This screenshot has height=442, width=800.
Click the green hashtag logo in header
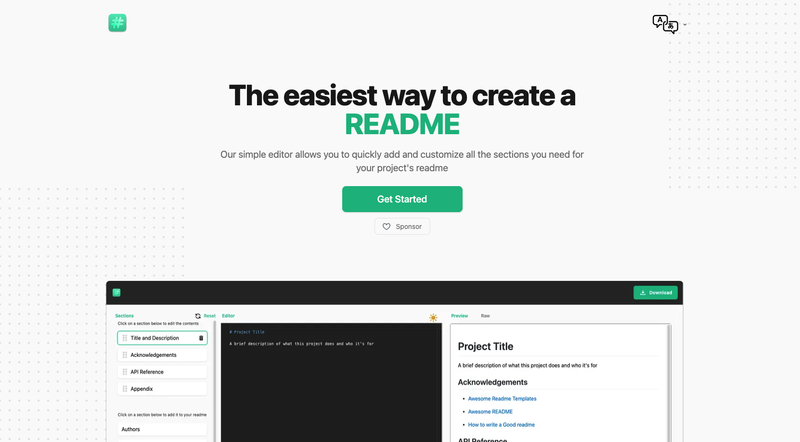click(117, 22)
